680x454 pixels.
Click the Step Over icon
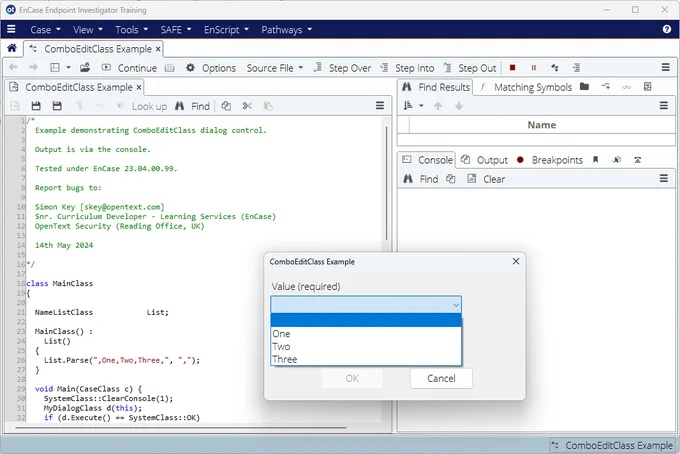(x=318, y=67)
